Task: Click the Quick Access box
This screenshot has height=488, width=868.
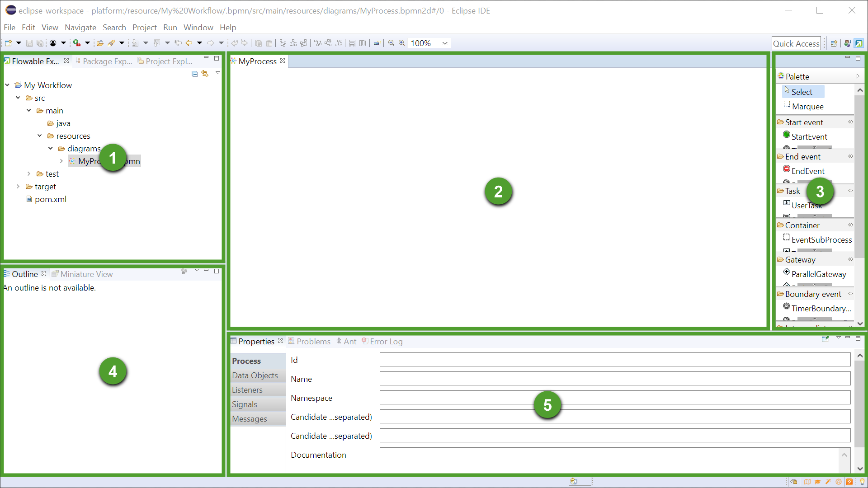Action: point(796,43)
